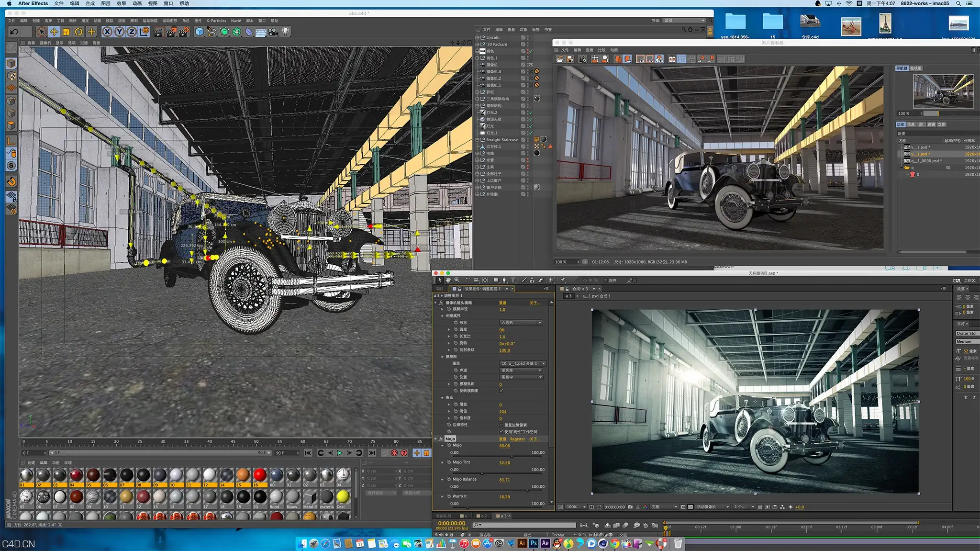Open the 六边形 shape dropdown
980x551 pixels.
click(x=521, y=323)
